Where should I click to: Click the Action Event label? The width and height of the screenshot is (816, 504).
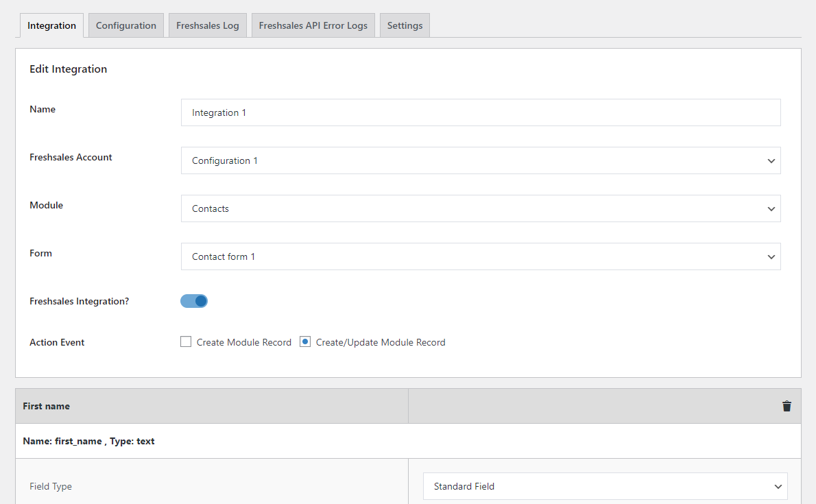point(57,342)
